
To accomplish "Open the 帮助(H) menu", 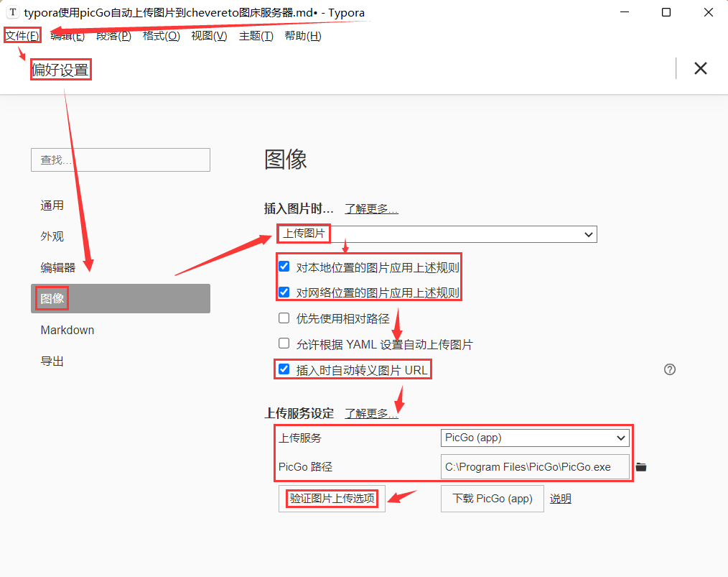I will click(303, 36).
